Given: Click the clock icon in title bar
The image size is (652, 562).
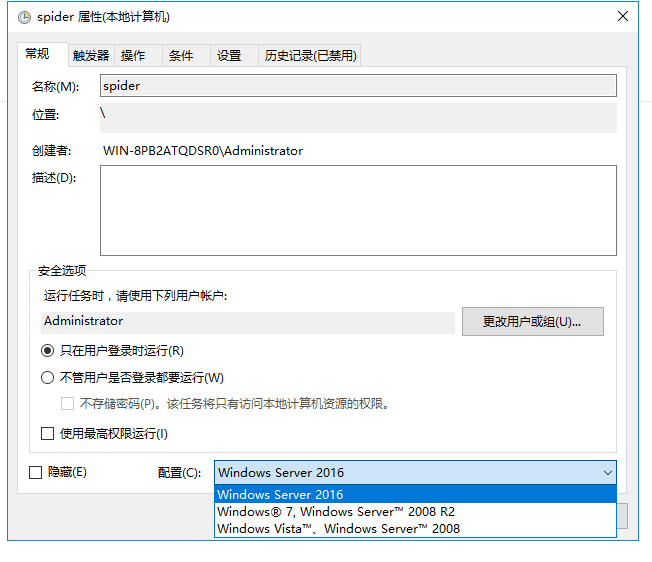Looking at the screenshot, I should (x=23, y=17).
